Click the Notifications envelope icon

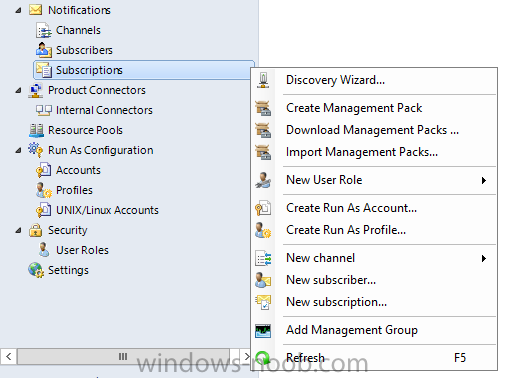(35, 10)
